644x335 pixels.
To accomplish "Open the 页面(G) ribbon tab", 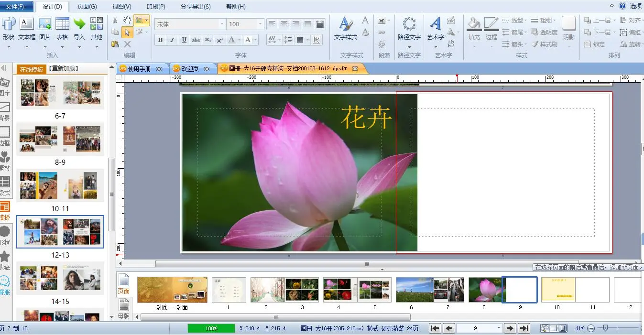I will tap(87, 6).
